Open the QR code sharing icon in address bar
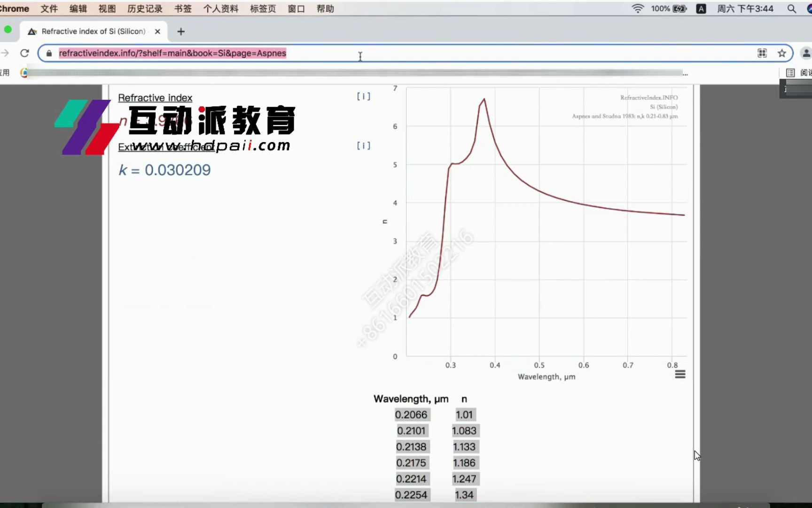The image size is (812, 508). coord(762,53)
